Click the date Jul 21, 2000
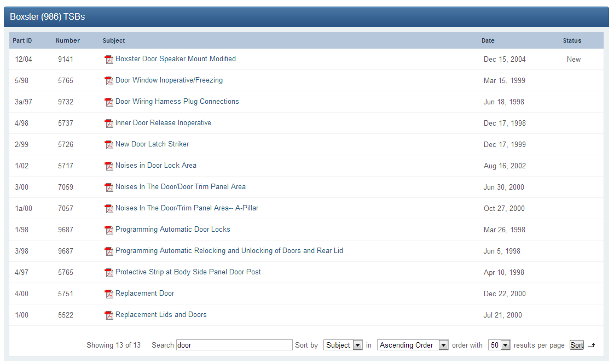This screenshot has width=614, height=364. click(x=502, y=315)
